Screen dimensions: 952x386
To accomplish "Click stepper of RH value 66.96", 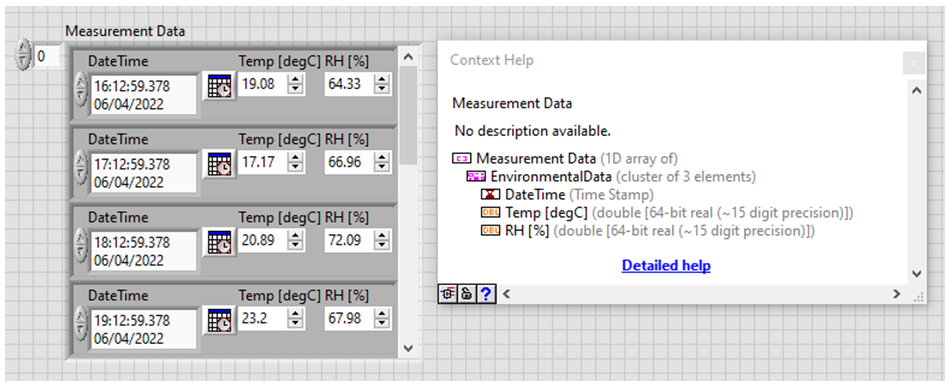I will 381,162.
